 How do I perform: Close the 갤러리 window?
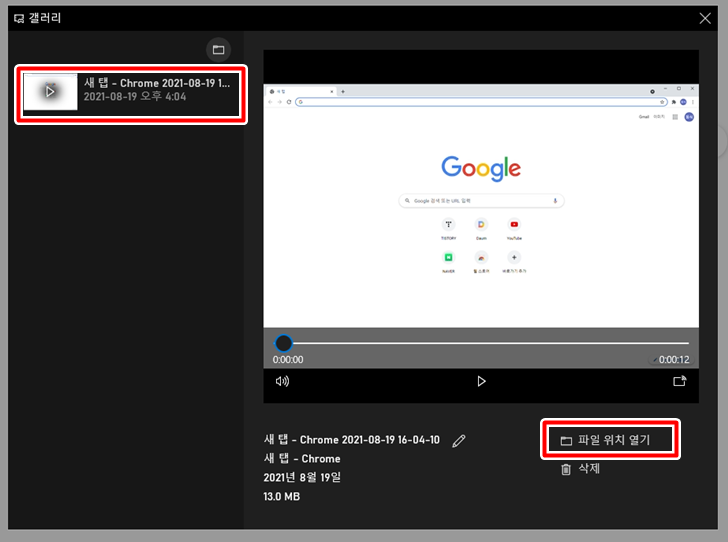pos(705,18)
